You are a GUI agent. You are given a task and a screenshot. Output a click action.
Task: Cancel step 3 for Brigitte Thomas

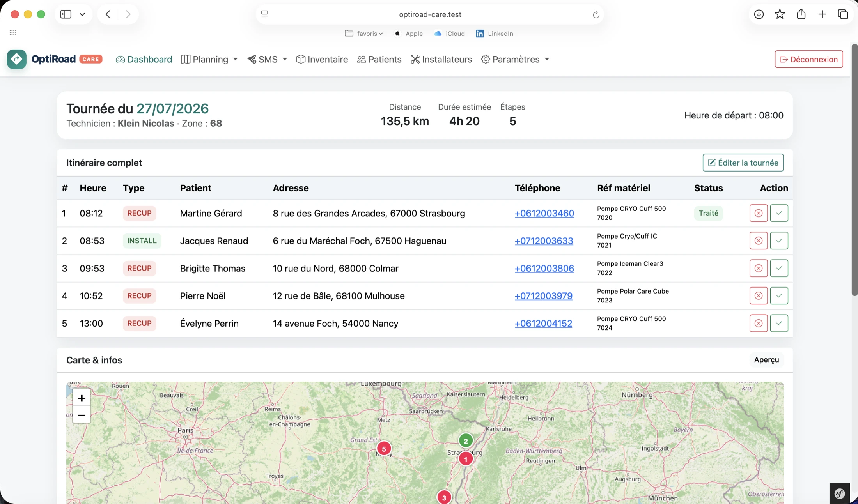coord(758,268)
